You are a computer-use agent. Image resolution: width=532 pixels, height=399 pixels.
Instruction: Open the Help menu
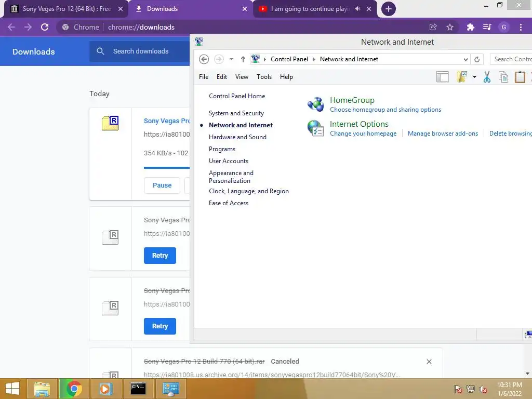286,77
